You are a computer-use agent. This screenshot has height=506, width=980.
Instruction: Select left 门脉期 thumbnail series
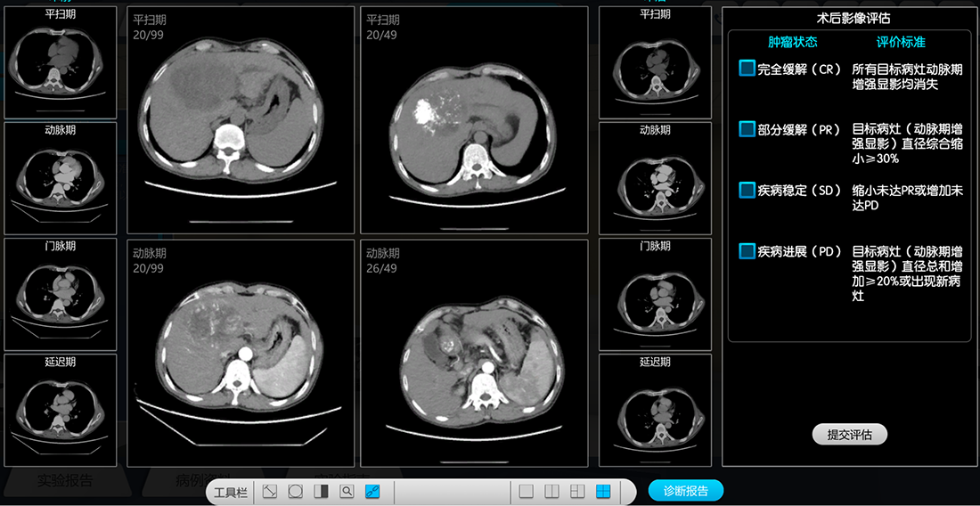tap(61, 294)
